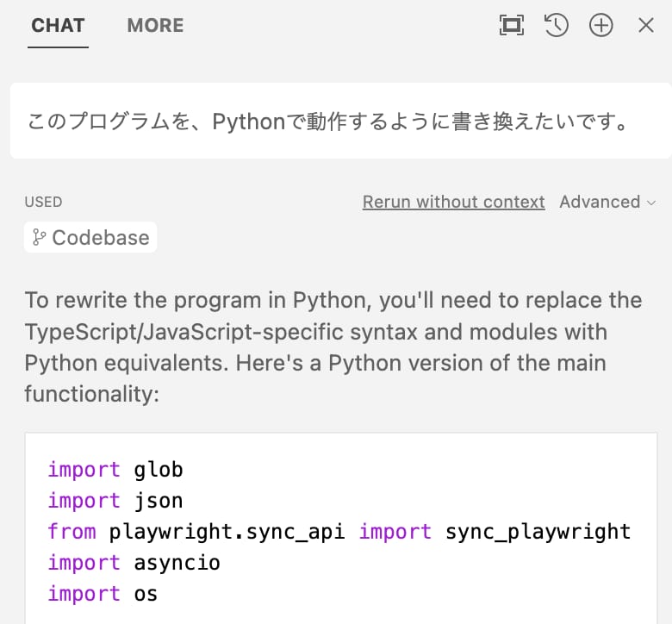Click the chevron arrow beside Advanced
The image size is (672, 624).
tap(651, 203)
